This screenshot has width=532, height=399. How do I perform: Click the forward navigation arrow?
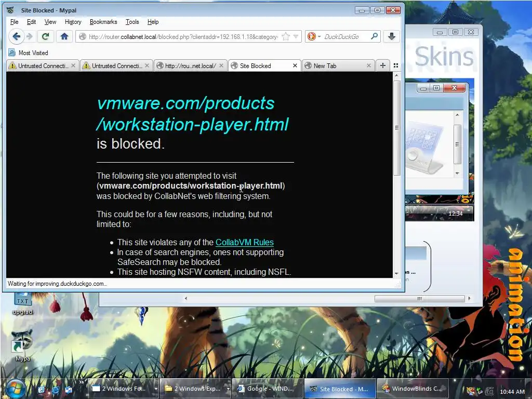30,36
